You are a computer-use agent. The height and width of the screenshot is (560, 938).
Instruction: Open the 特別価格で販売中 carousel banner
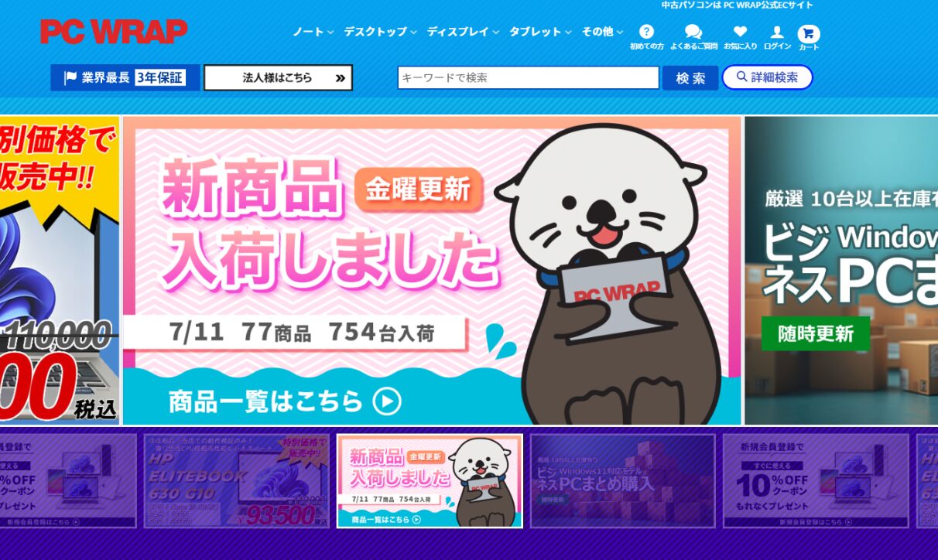click(60, 271)
